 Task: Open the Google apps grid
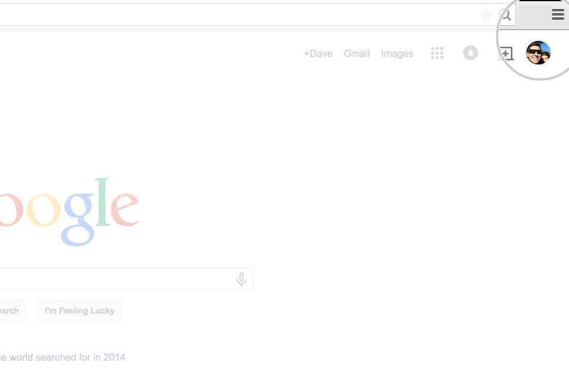437,54
